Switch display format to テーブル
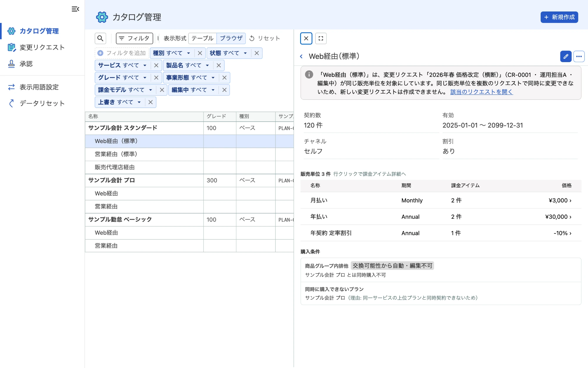Image resolution: width=588 pixels, height=368 pixels. pos(202,38)
